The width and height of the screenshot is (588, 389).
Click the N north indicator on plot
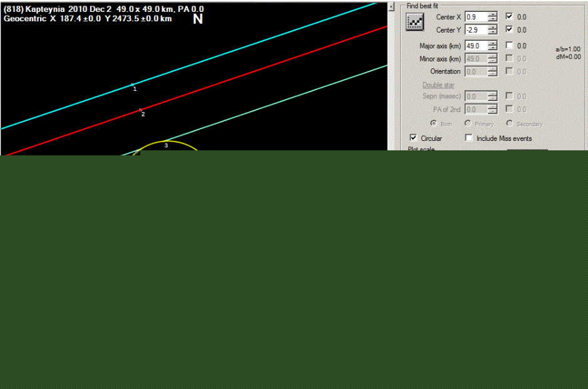click(x=198, y=19)
